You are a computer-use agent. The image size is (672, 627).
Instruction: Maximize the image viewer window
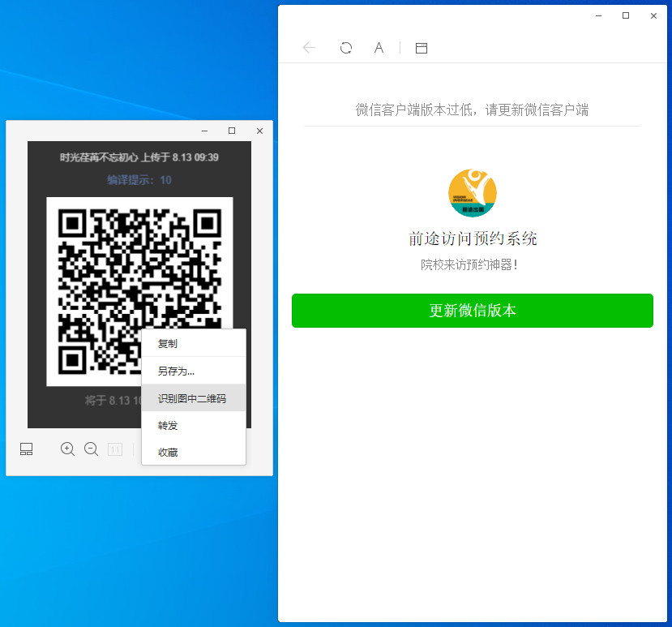pyautogui.click(x=232, y=131)
